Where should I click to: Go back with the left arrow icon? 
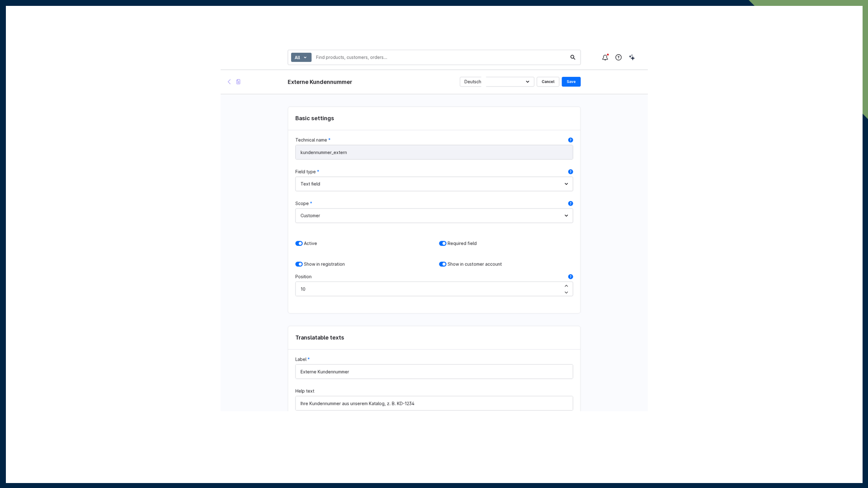pyautogui.click(x=229, y=82)
